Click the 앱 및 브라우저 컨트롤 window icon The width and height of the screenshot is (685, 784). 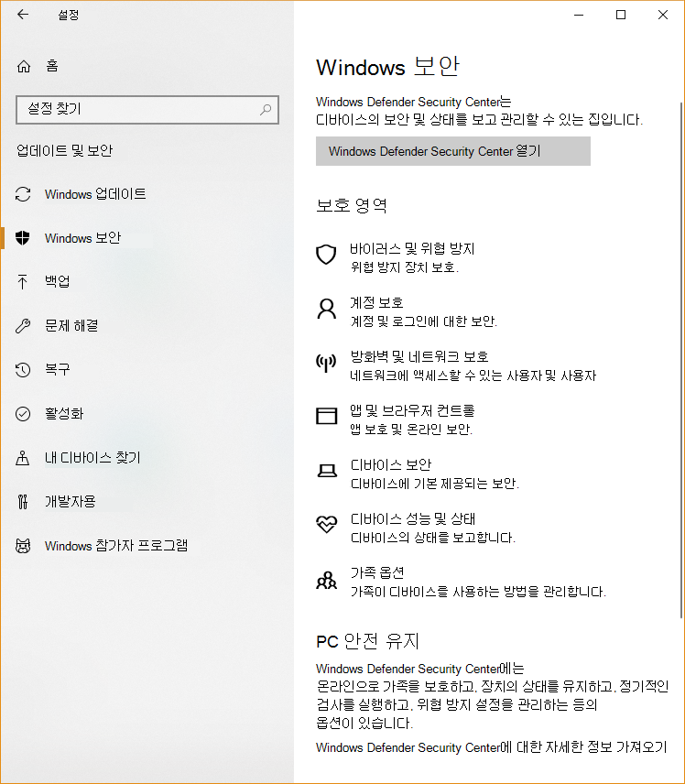pyautogui.click(x=327, y=416)
